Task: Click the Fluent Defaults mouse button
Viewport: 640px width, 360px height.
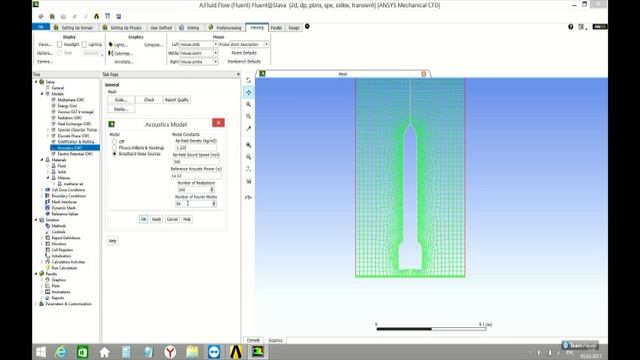Action: click(x=244, y=53)
